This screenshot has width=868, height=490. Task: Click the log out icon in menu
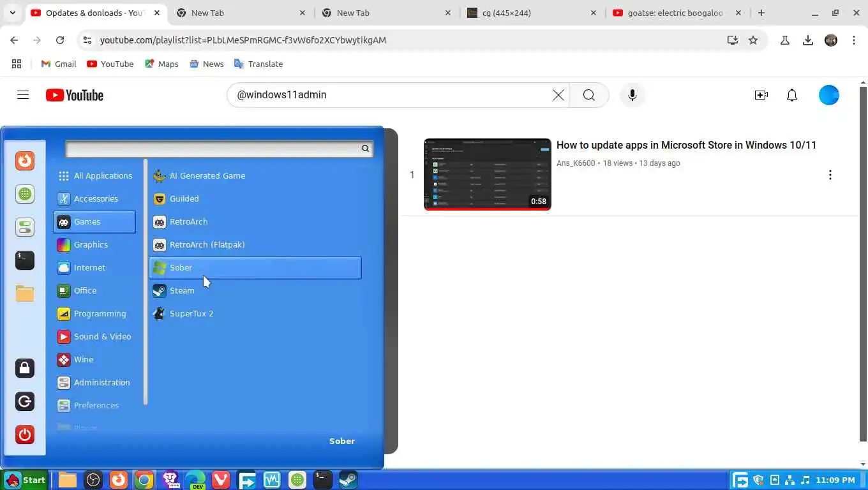point(25,401)
